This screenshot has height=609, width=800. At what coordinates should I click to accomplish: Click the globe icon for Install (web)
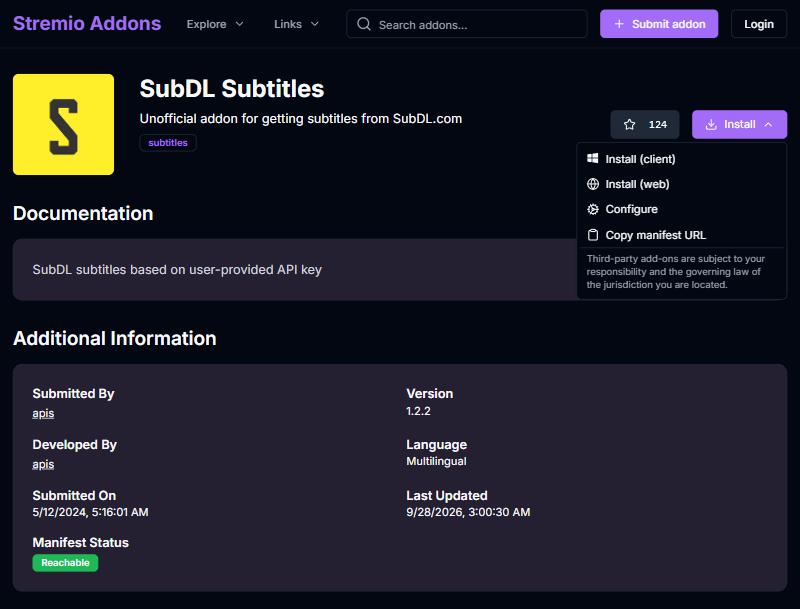(592, 184)
